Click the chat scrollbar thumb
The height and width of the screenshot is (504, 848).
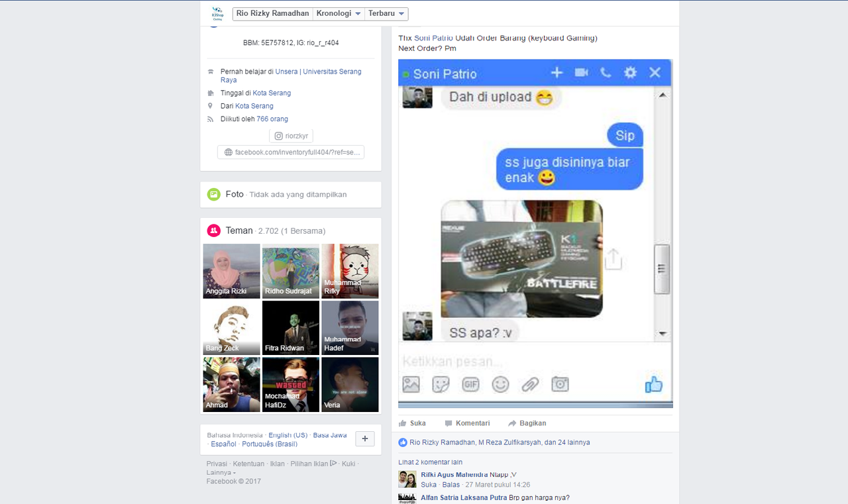[662, 269]
